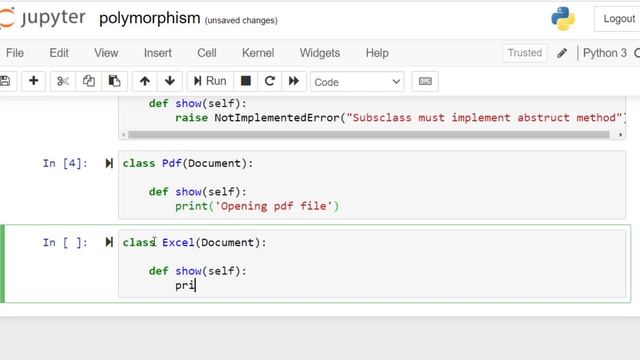The image size is (640, 360).
Task: Insert a new cell with plus button
Action: point(33,81)
